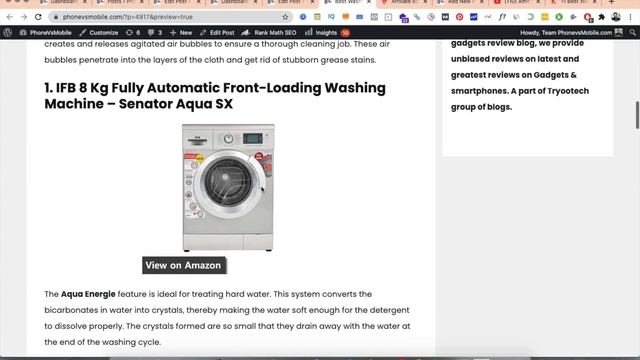Screen dimensions: 640x360
Task: View the 3 comments in admin bar
Action: click(x=155, y=33)
